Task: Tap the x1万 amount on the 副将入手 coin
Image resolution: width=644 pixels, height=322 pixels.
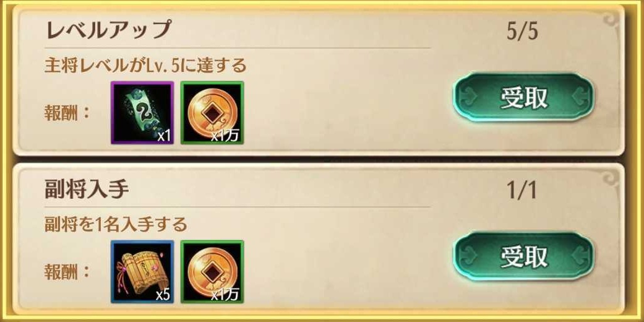Action: click(x=225, y=295)
